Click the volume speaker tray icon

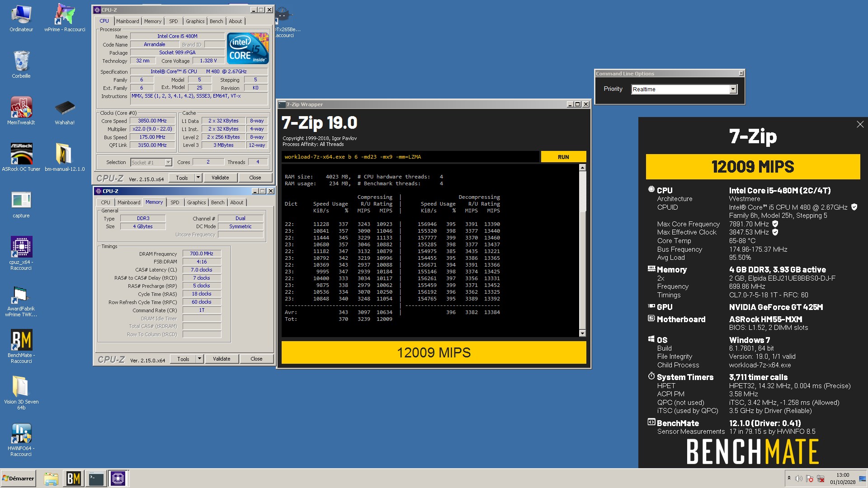pyautogui.click(x=799, y=479)
